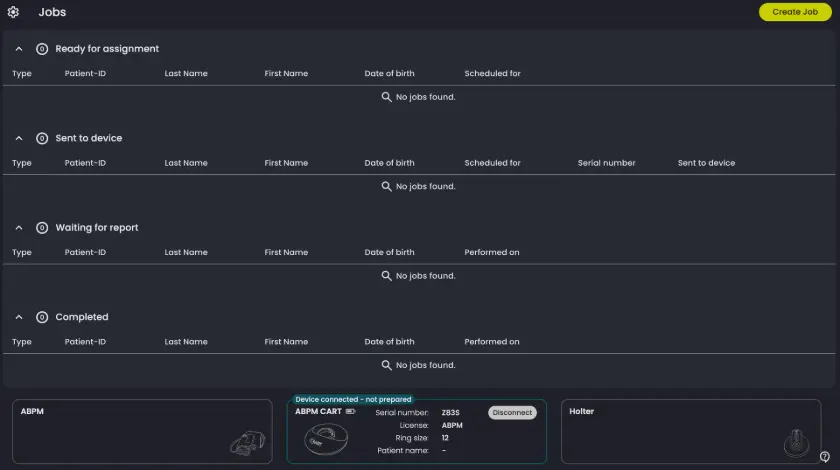Sort Waiting for report by Patient-ID
The width and height of the screenshot is (840, 470).
[85, 252]
